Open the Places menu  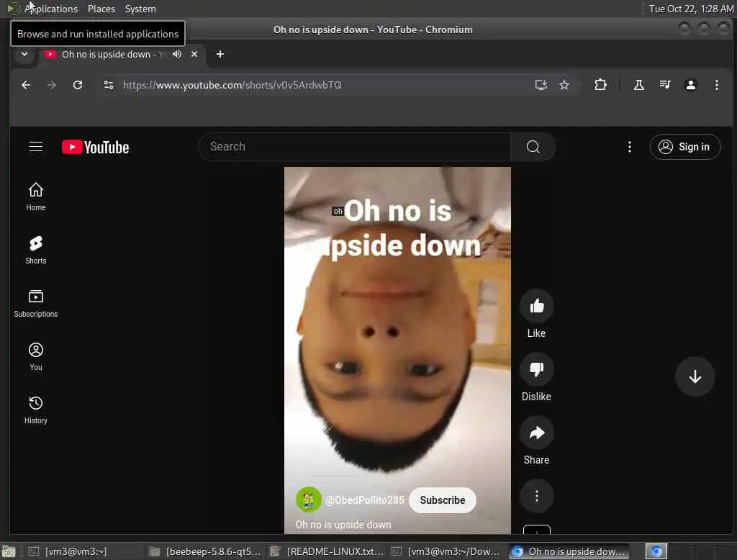101,9
